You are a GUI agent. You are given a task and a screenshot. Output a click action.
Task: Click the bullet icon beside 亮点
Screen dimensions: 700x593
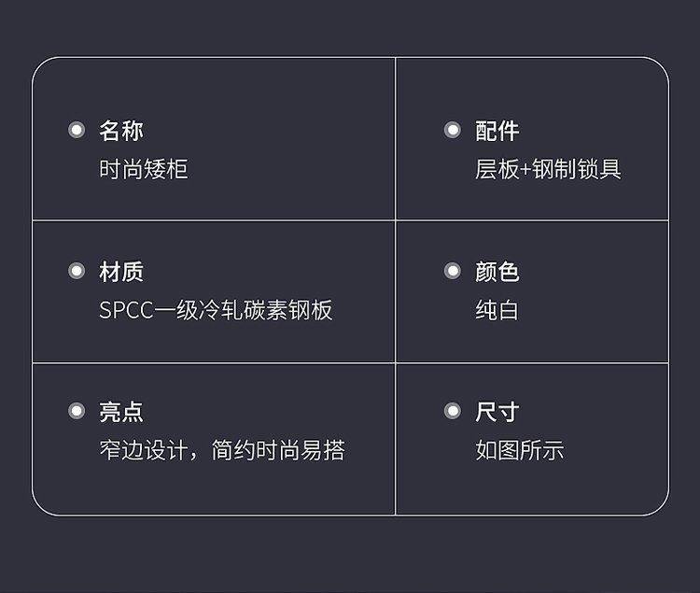77,411
